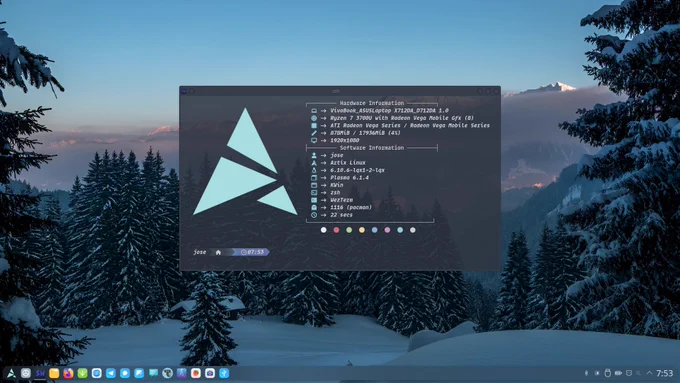680x383 pixels.
Task: Click the '1920x1080' resolution line
Action: pyautogui.click(x=345, y=141)
